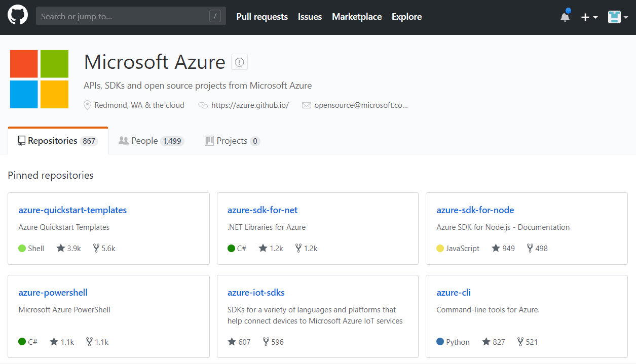The image size is (636, 364).
Task: Open the user avatar account menu
Action: coord(618,17)
